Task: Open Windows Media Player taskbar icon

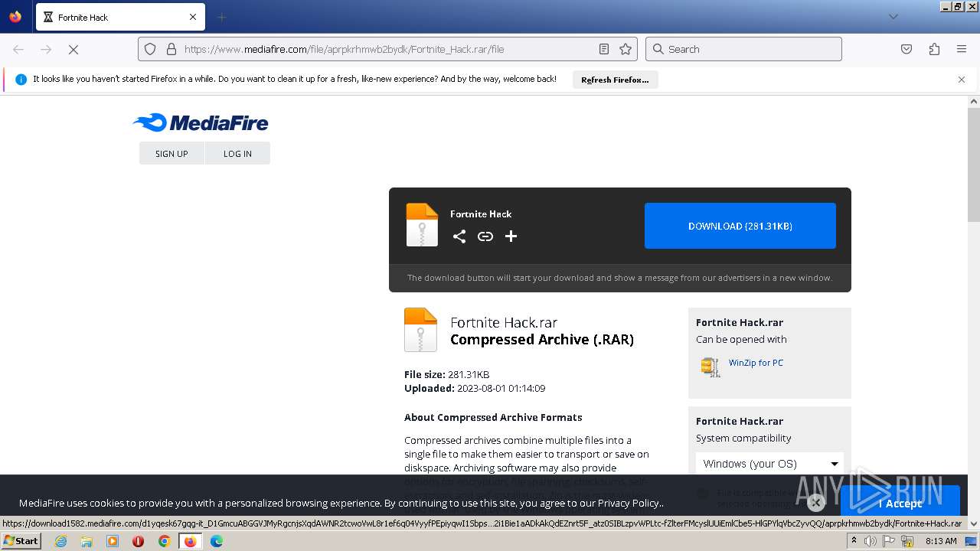Action: [113, 541]
